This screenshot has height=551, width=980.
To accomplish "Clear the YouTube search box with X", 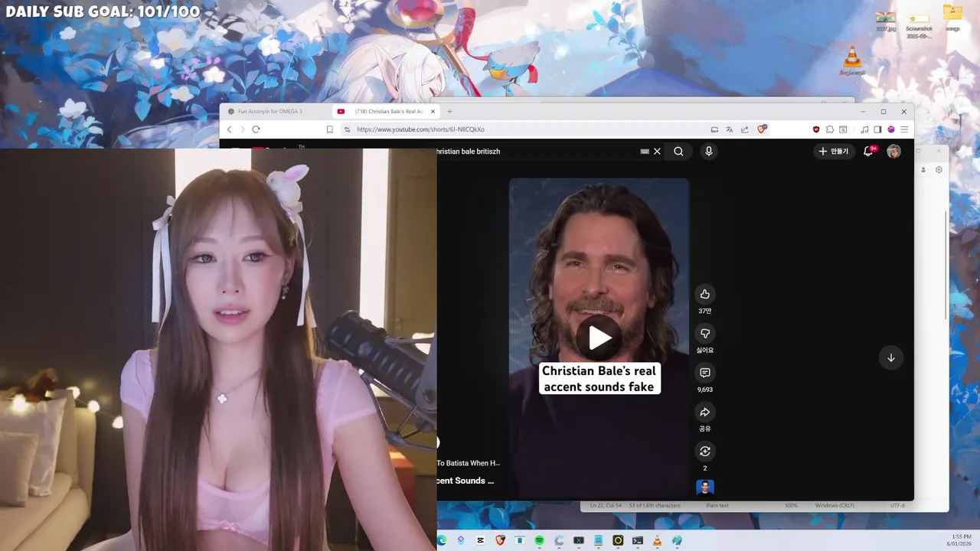I will point(657,152).
